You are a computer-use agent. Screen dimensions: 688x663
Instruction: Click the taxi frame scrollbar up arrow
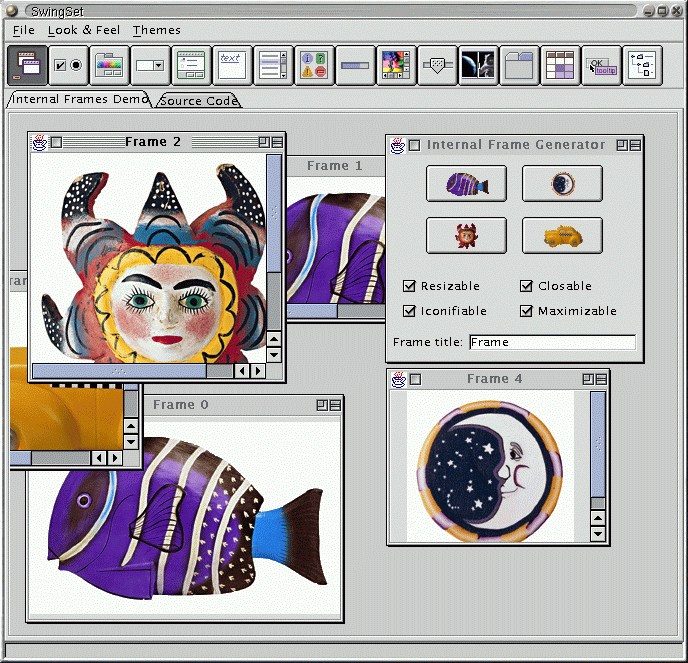131,426
